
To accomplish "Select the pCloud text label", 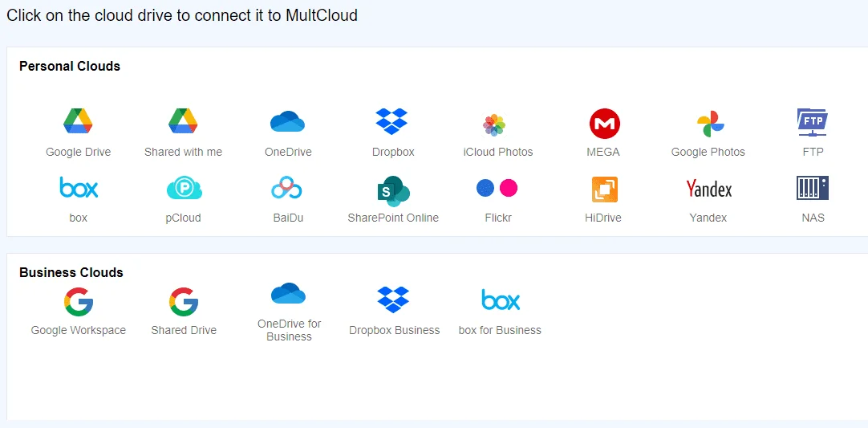I will tap(183, 218).
